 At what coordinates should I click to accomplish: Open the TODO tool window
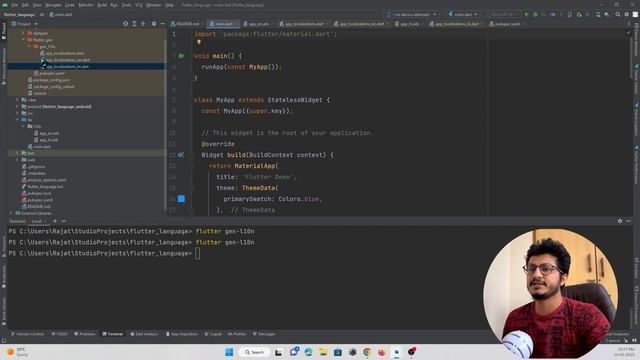click(x=59, y=334)
